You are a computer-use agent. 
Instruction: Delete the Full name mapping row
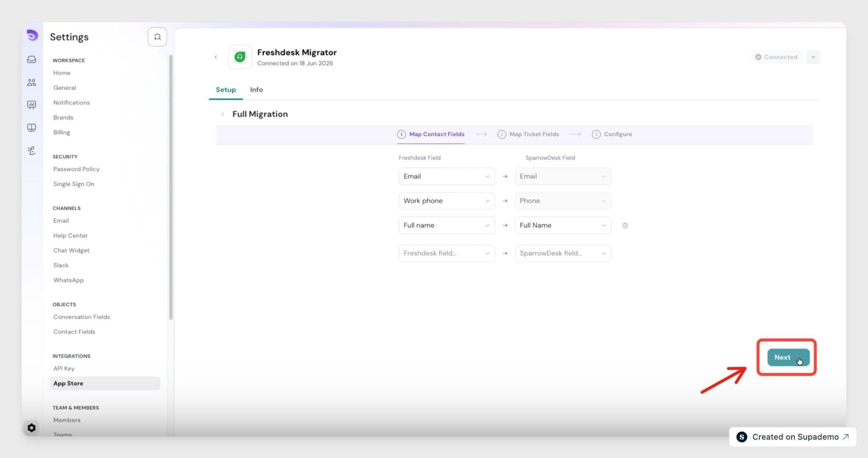[x=625, y=225]
